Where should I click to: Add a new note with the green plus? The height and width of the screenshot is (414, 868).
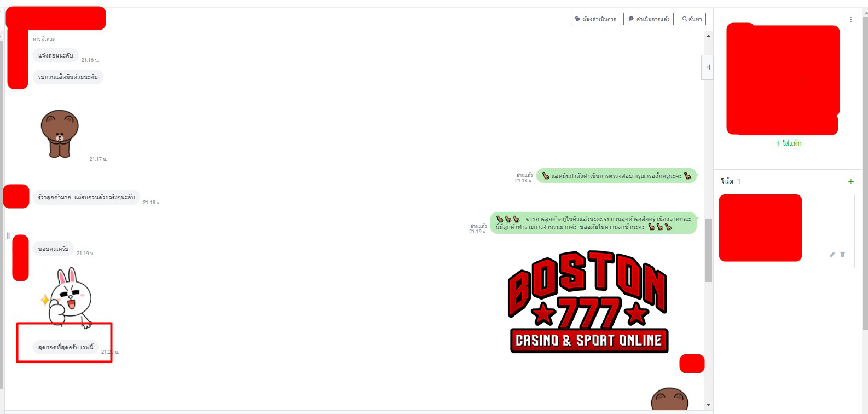coord(850,181)
